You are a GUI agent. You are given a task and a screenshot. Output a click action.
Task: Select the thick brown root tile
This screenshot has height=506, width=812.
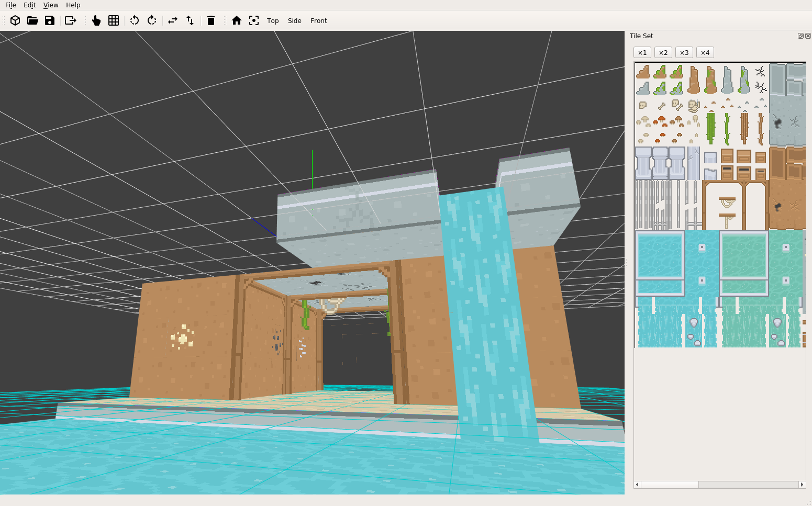pos(744,128)
